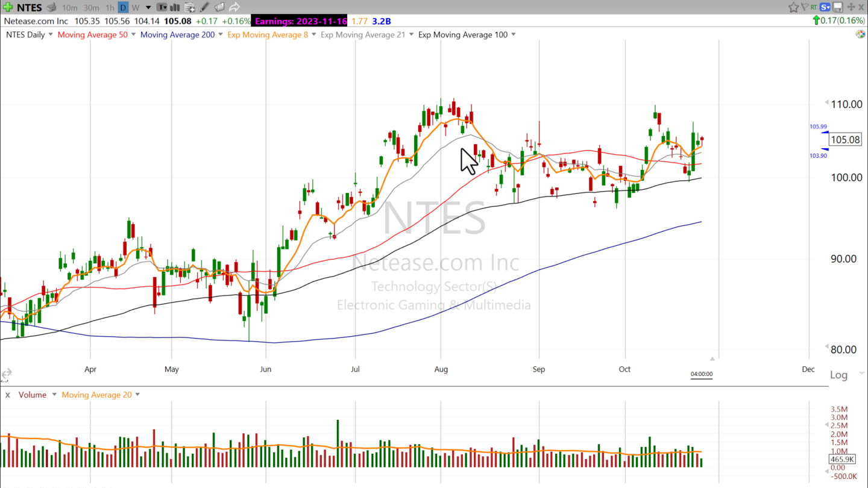Click the 3.2B value in header

[382, 21]
